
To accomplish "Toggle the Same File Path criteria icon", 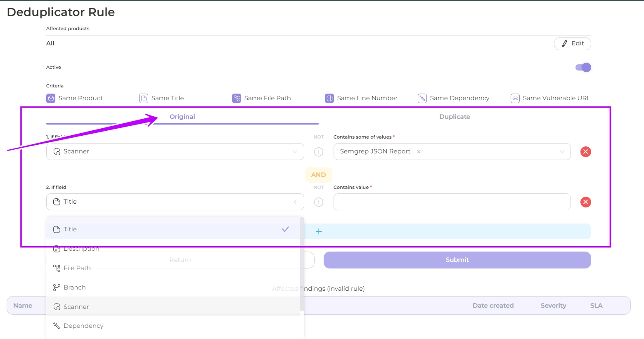I will (x=237, y=98).
